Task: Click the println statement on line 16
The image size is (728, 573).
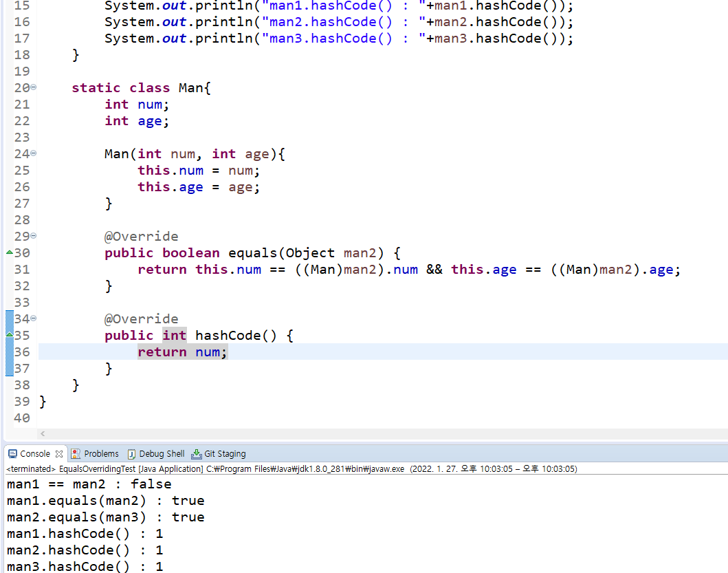Action: click(x=339, y=22)
